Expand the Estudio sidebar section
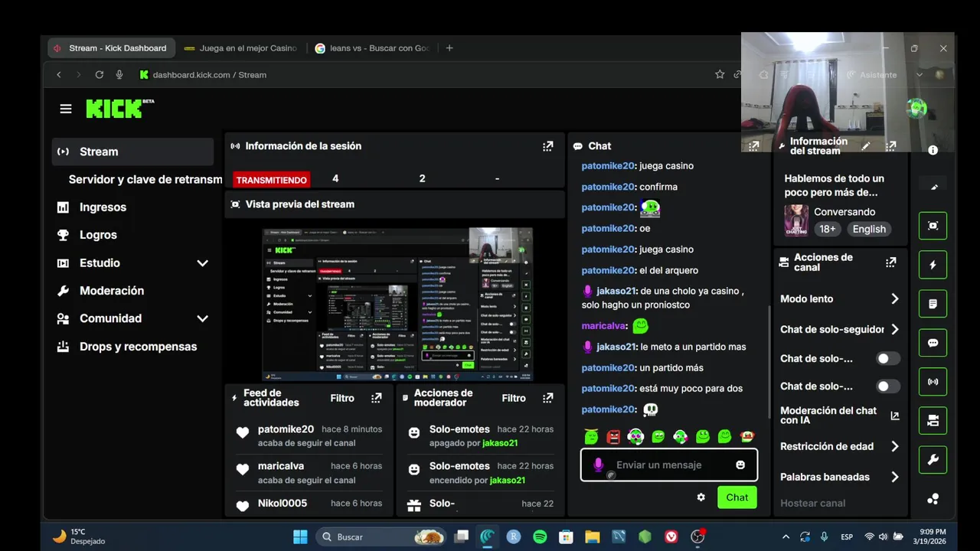 pos(202,263)
